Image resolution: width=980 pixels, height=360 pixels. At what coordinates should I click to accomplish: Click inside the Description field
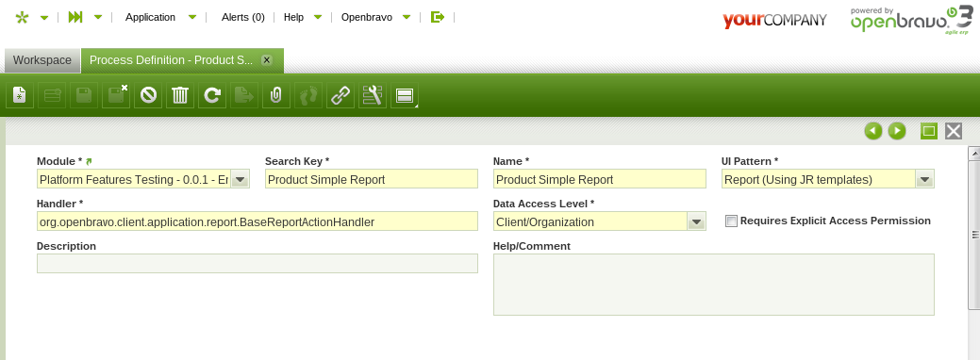pyautogui.click(x=257, y=263)
